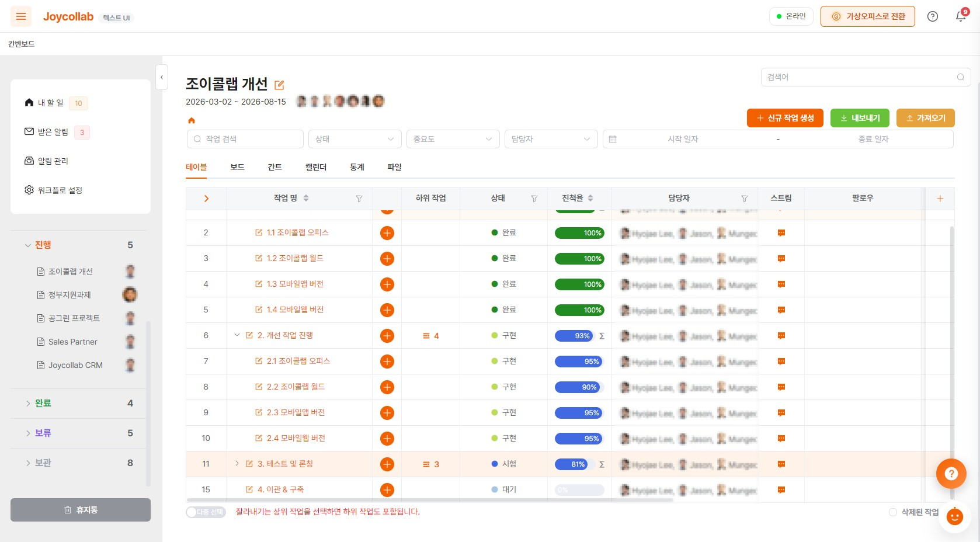Screen dimensions: 980x542
Task: Switch to the 통계 tab
Action: (x=357, y=167)
